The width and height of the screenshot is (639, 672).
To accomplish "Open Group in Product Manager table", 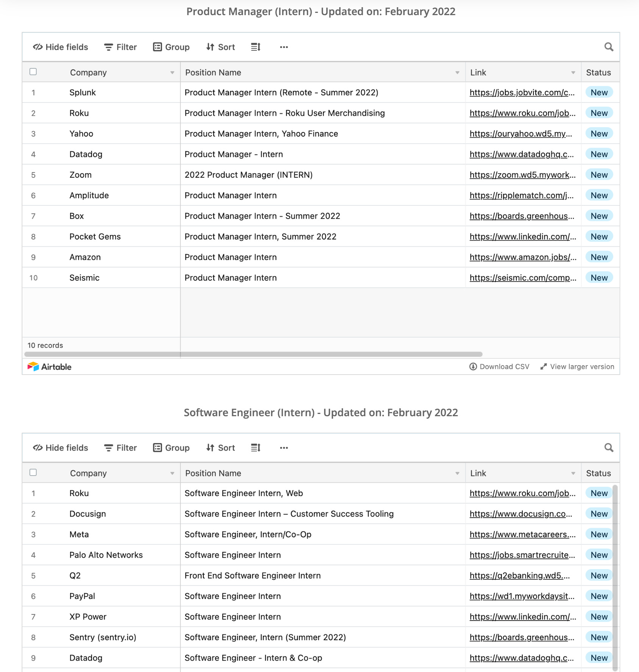I will (x=171, y=47).
